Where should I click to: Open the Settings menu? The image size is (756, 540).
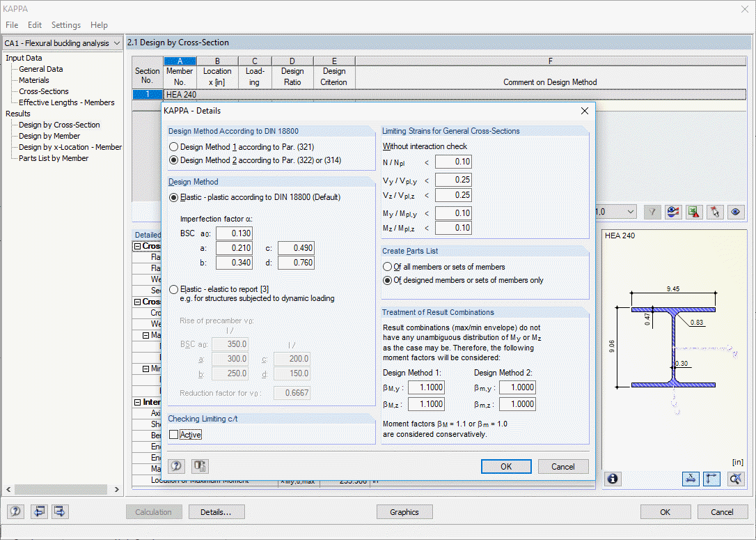point(65,24)
